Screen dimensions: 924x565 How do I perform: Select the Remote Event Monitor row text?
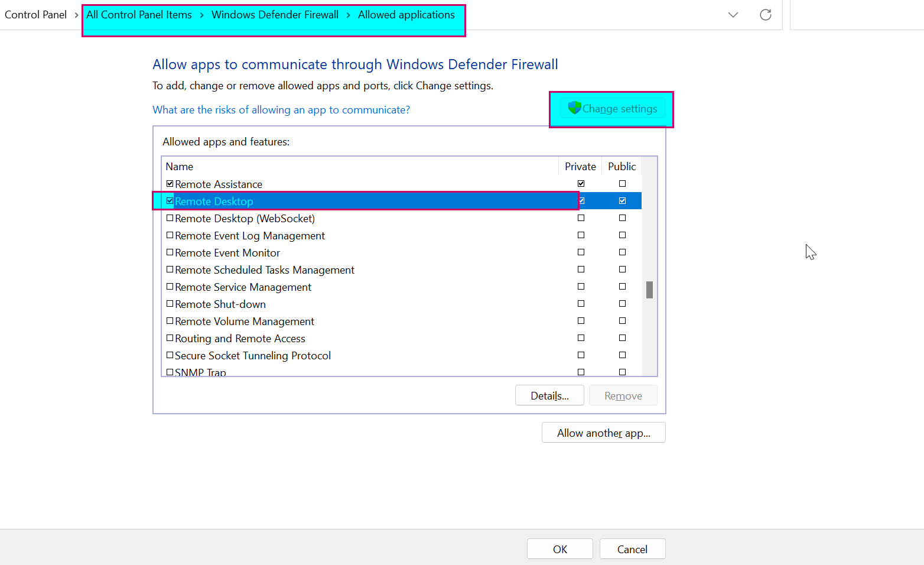(227, 253)
